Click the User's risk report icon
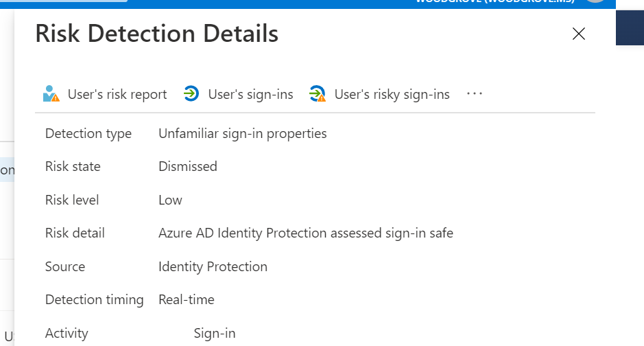 [x=51, y=93]
